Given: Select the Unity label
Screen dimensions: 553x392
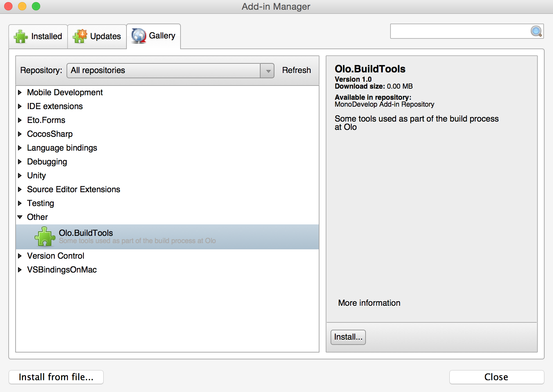Looking at the screenshot, I should 36,176.
